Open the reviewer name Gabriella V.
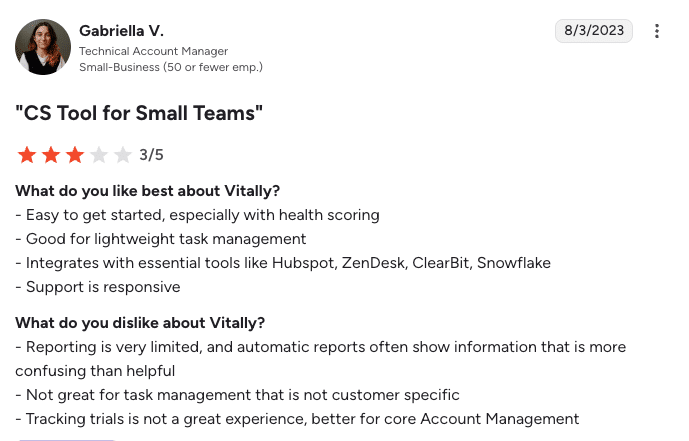This screenshot has width=689, height=441. (x=121, y=31)
